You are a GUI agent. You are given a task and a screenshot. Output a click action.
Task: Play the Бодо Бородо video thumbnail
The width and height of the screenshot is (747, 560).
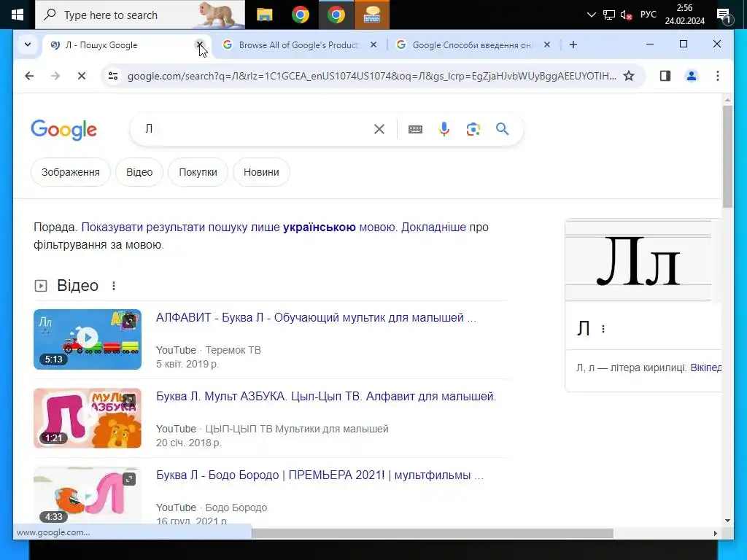pyautogui.click(x=88, y=495)
